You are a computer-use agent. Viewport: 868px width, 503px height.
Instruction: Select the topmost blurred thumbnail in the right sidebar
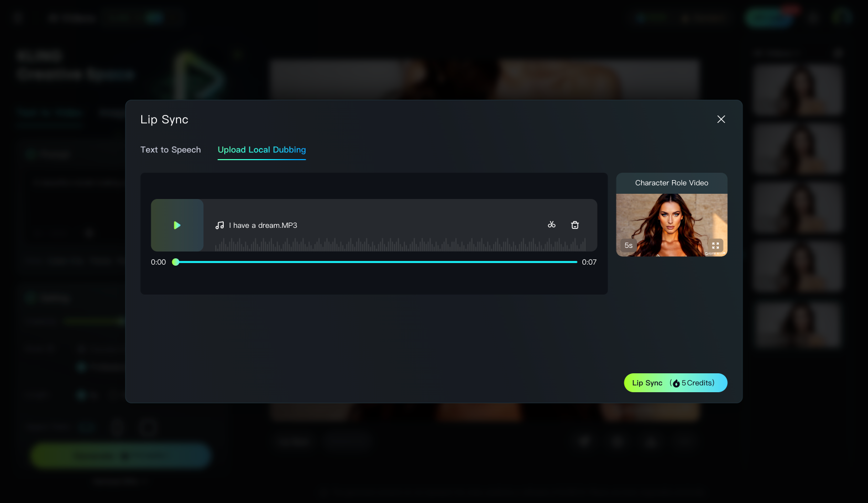pos(797,90)
